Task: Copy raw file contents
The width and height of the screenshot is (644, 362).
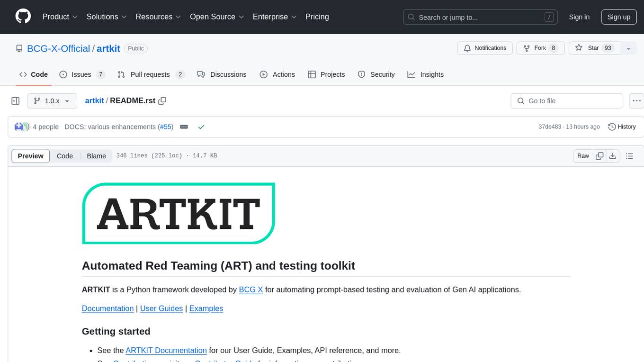Action: point(599,156)
